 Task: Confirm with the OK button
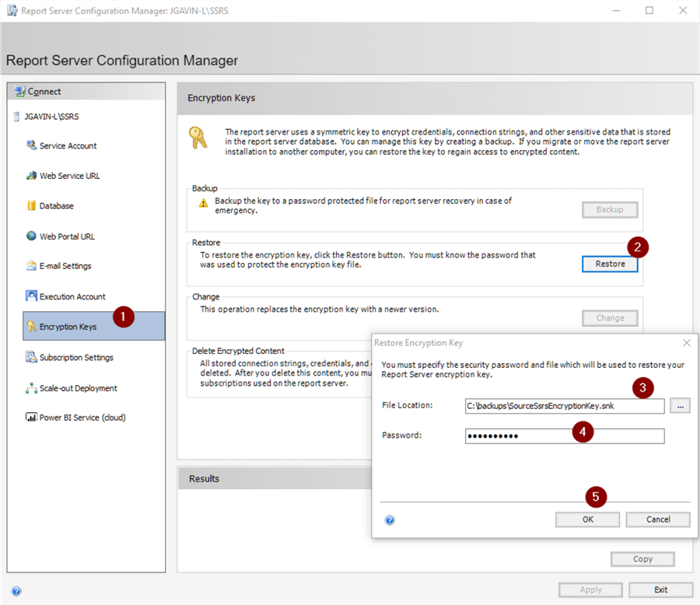tap(587, 519)
